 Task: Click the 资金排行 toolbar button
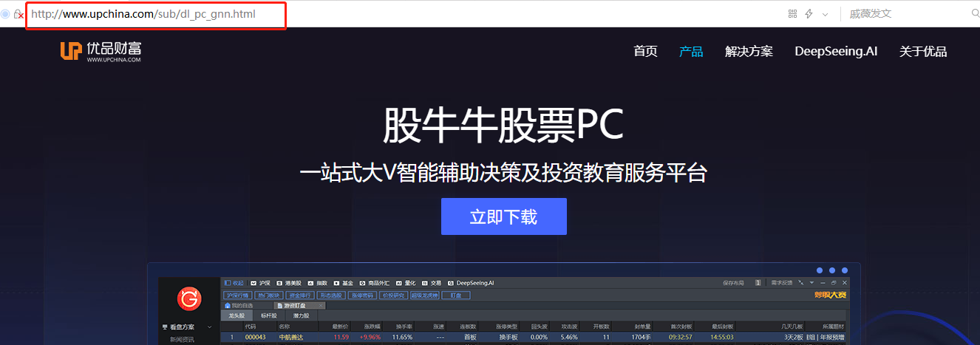coord(299,295)
